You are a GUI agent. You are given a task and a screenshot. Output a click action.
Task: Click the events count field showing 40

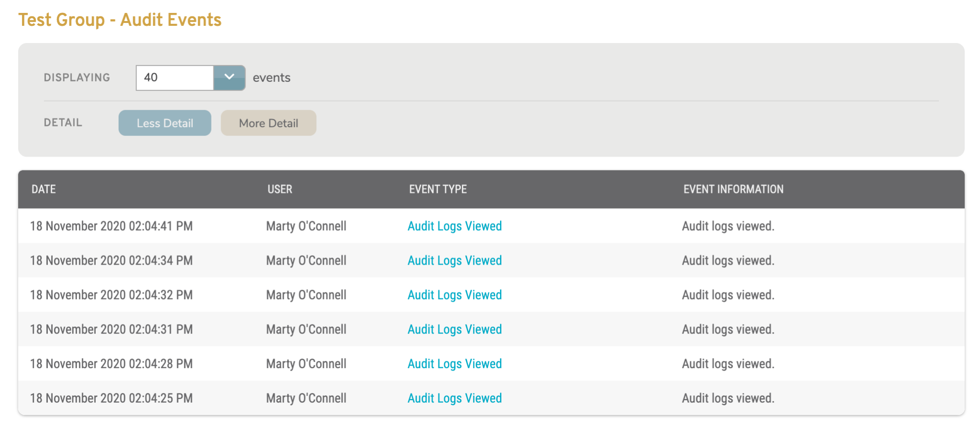click(x=174, y=77)
